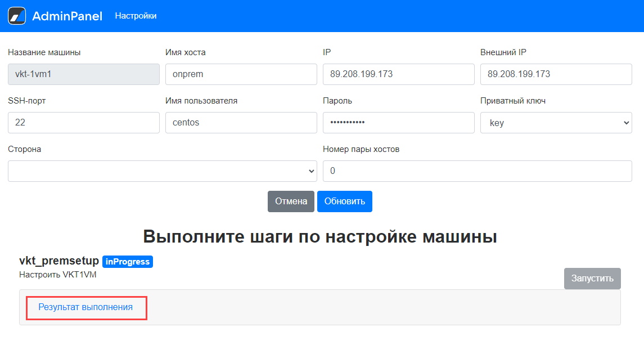This screenshot has height=345, width=644.
Task: Click the Выполните шаги по настройке машины heading
Action: [x=319, y=236]
